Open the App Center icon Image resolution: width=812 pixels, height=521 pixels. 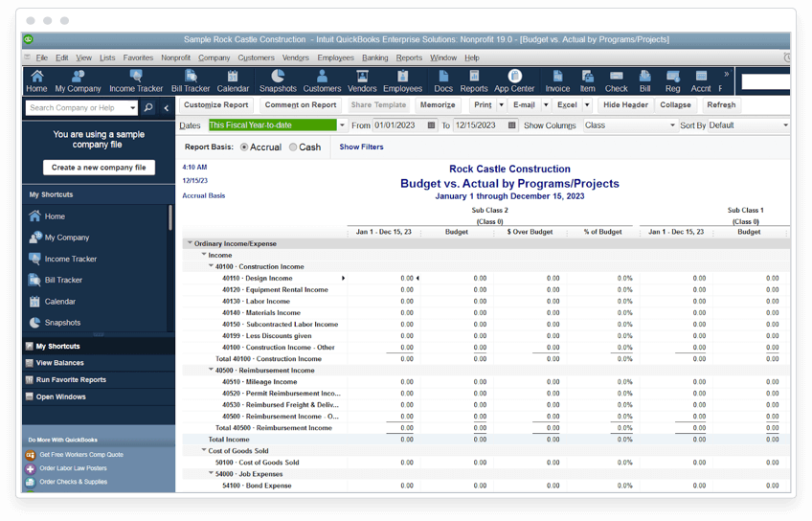pos(513,81)
